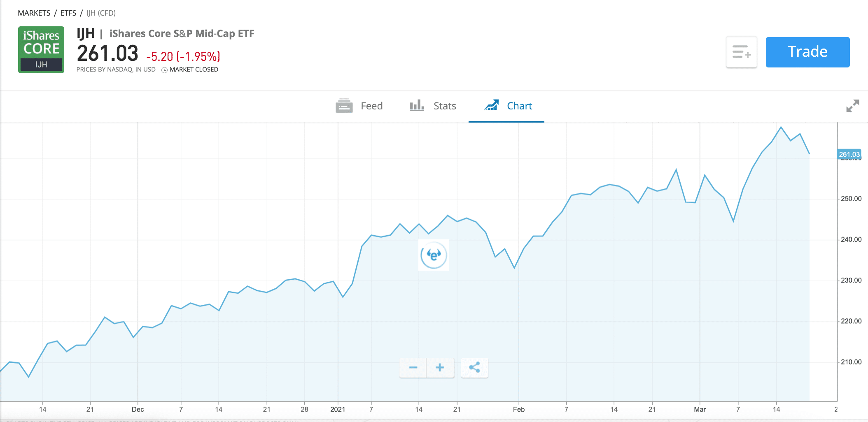Zoom out using the minus button
Image resolution: width=868 pixels, height=422 pixels.
[413, 367]
